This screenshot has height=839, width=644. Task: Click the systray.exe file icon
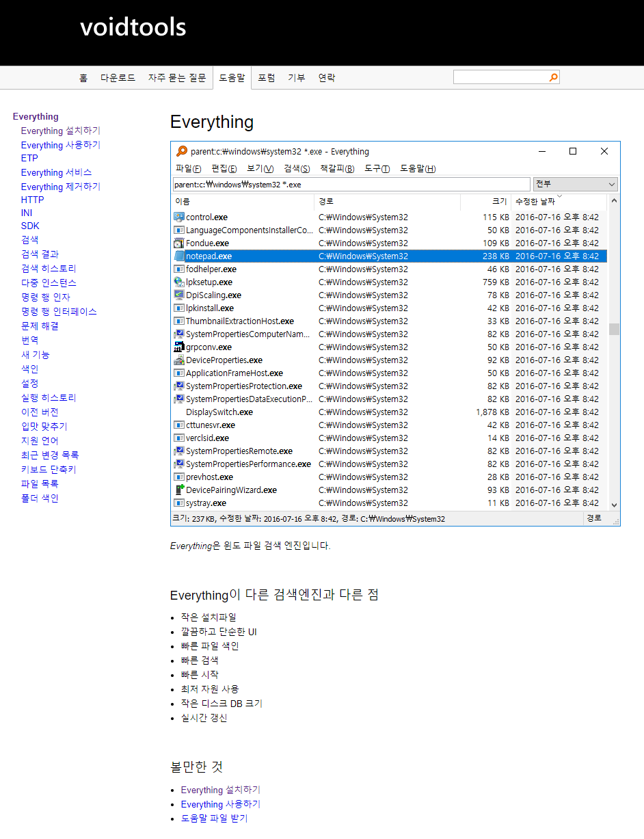click(x=179, y=503)
